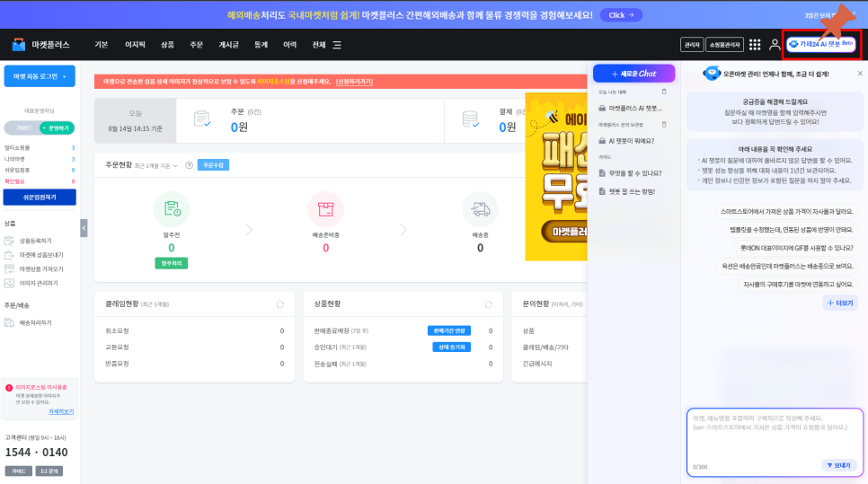Click the 배송준비중 box icon

tap(325, 209)
